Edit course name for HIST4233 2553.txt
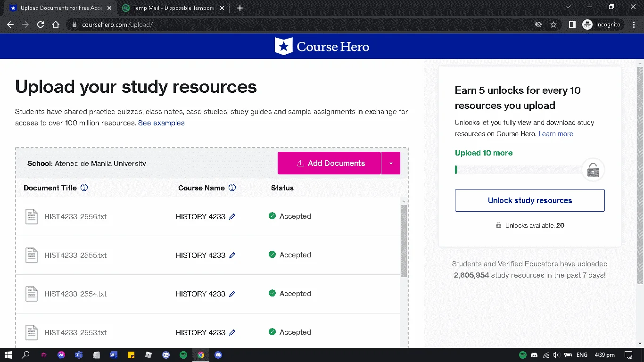 point(232,333)
